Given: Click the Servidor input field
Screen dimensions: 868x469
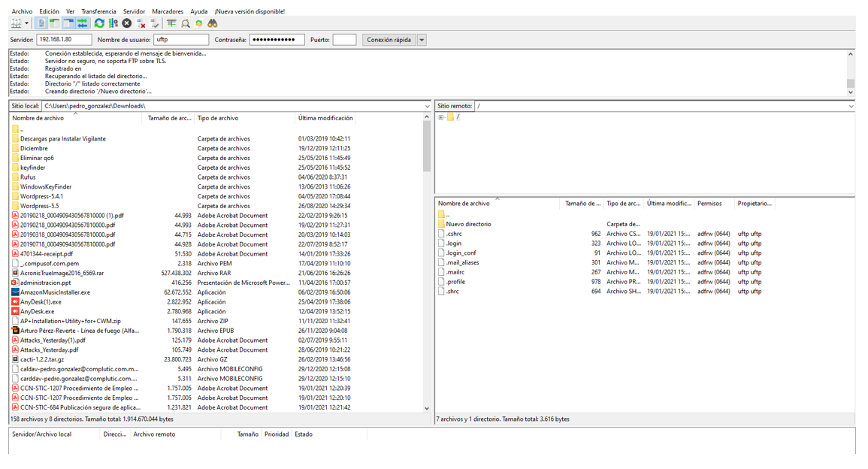Looking at the screenshot, I should 64,40.
